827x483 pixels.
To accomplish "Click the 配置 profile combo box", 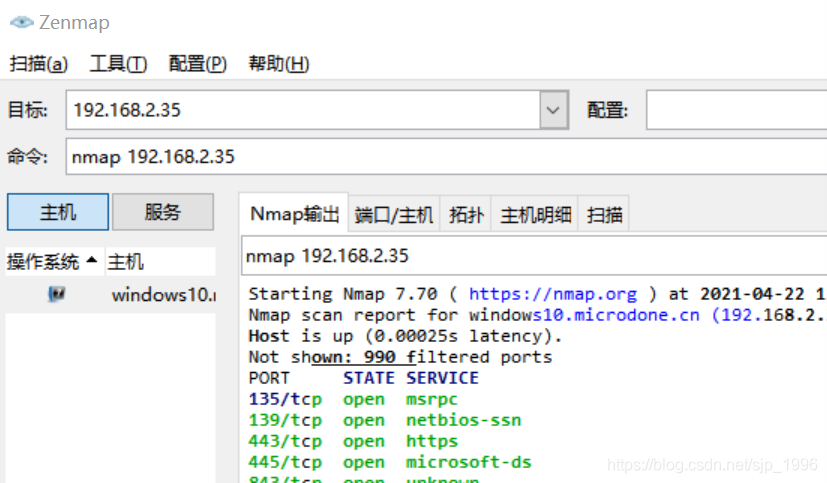I will (736, 110).
